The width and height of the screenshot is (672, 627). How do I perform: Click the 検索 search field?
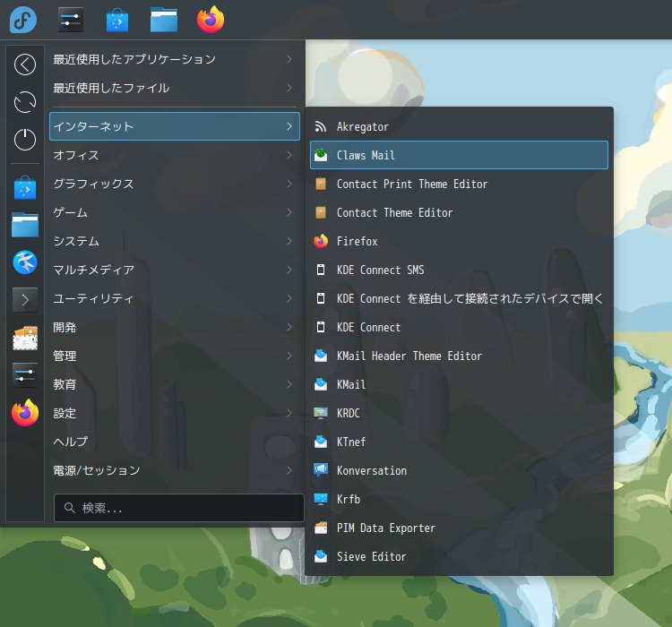tap(178, 508)
